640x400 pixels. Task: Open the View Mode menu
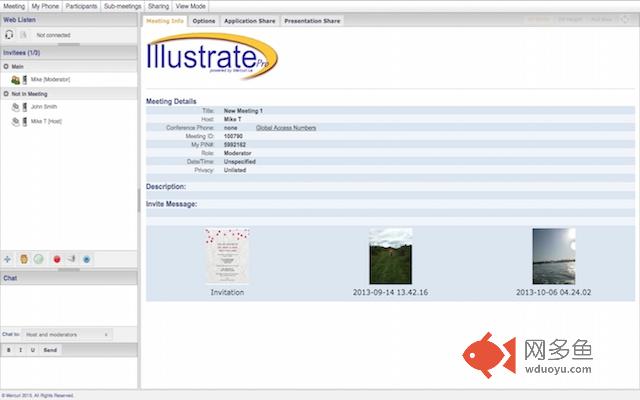[x=191, y=6]
